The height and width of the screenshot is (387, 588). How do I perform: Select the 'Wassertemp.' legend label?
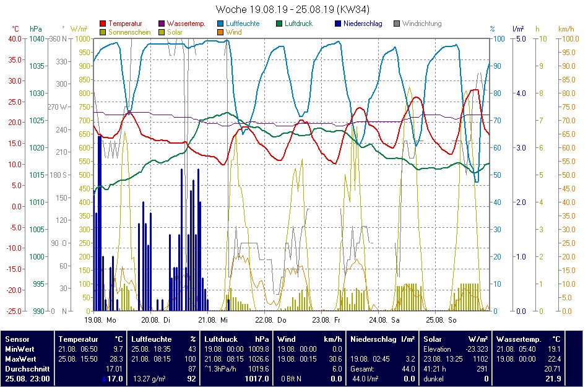pos(186,24)
